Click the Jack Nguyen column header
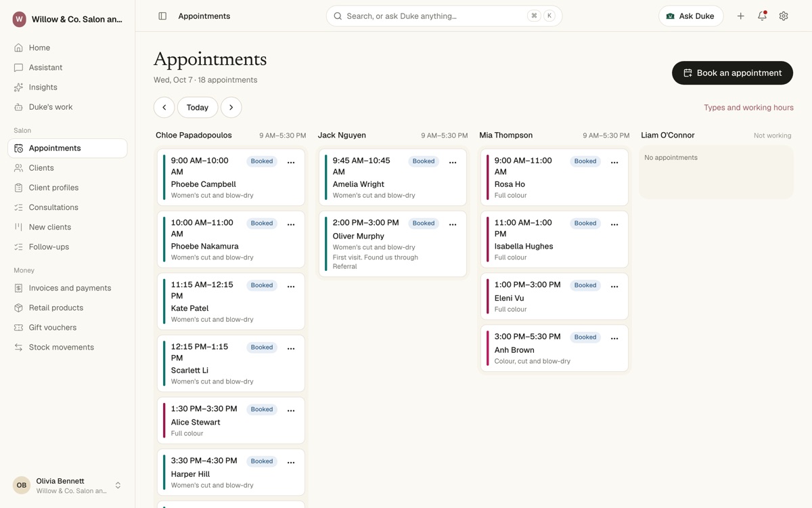The width and height of the screenshot is (812, 508). pos(342,135)
